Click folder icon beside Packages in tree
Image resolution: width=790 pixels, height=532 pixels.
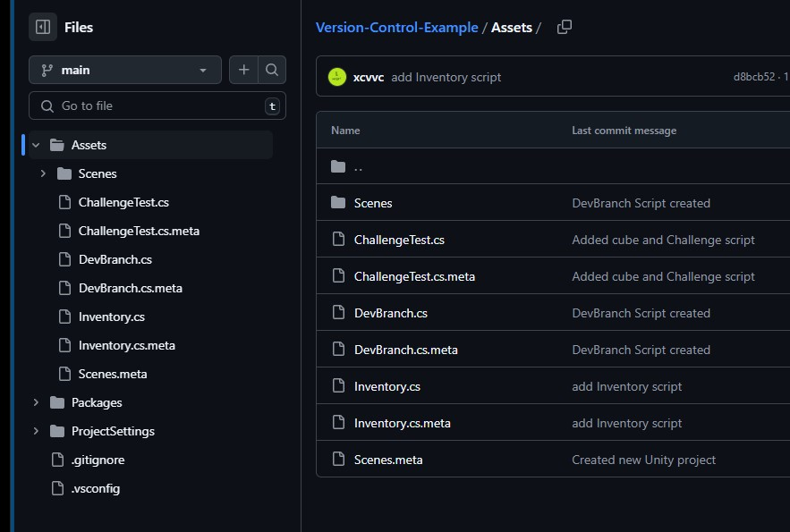pyautogui.click(x=57, y=402)
